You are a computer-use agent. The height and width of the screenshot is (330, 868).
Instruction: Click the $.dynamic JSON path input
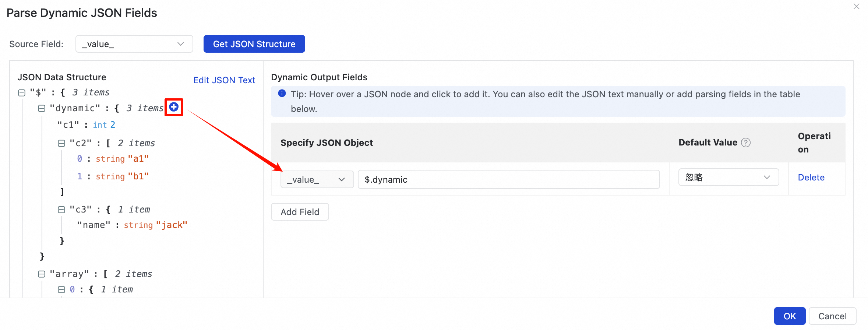[508, 180]
